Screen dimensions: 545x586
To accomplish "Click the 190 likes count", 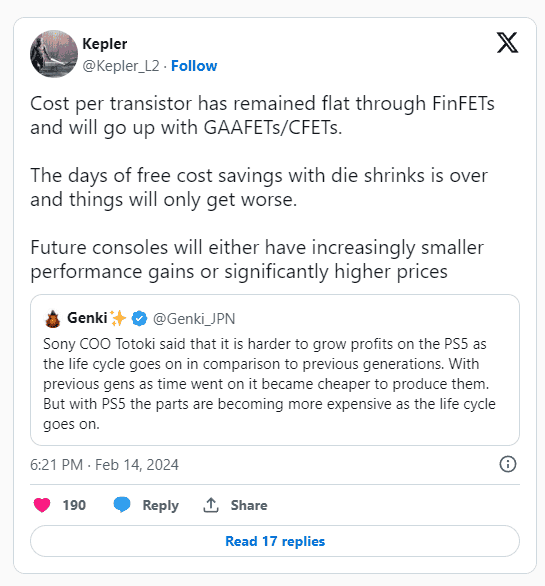I will (x=74, y=505).
